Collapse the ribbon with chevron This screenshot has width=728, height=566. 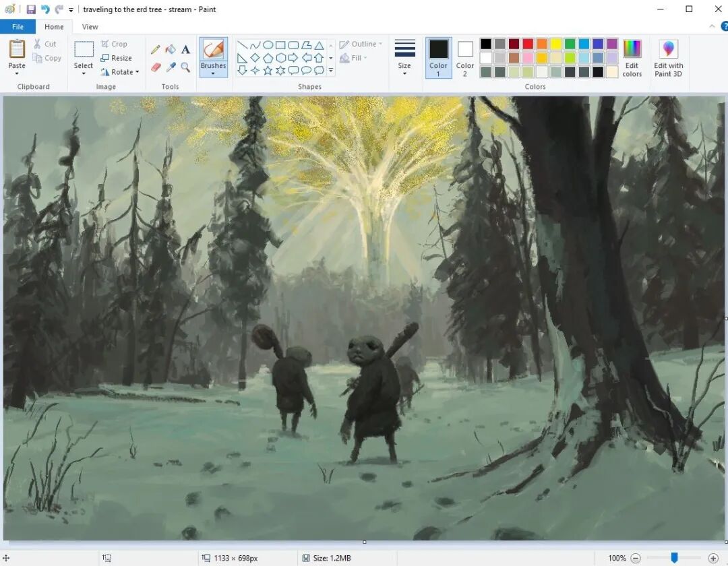(712, 26)
